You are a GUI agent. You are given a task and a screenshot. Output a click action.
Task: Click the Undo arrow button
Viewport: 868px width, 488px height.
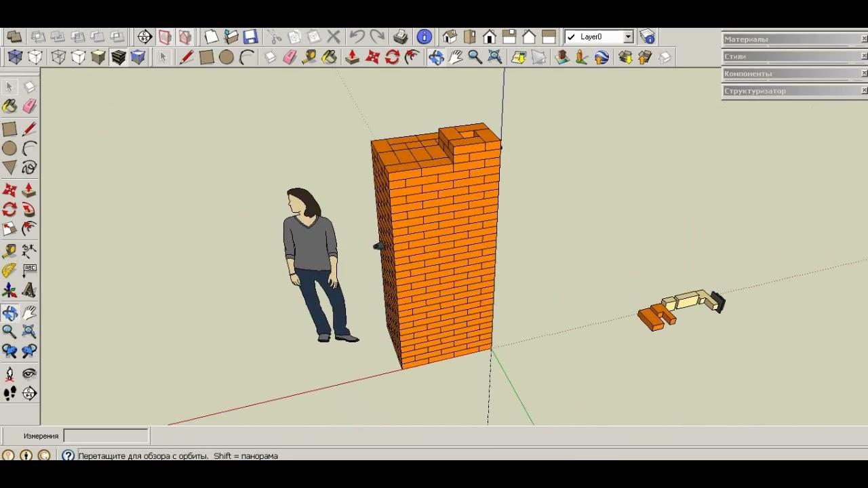(x=357, y=37)
